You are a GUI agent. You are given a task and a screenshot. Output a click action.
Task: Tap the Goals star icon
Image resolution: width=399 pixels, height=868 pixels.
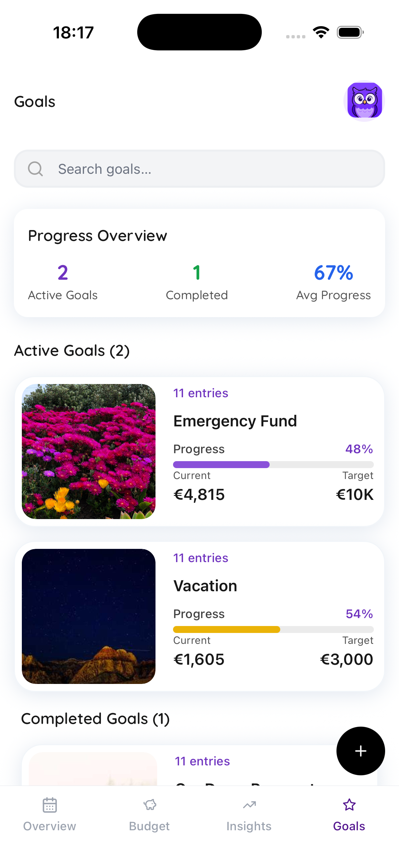[349, 805]
